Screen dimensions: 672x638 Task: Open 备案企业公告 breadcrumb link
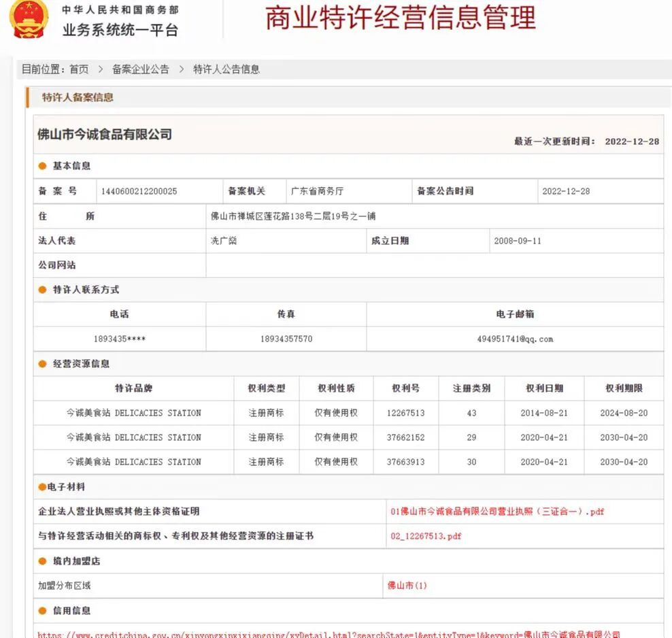coord(141,69)
